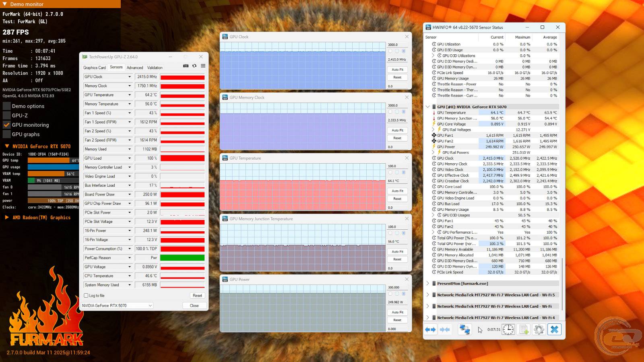Click thermometer icon of HWiNFO GPU Temperature
644x362 pixels.
(x=434, y=113)
